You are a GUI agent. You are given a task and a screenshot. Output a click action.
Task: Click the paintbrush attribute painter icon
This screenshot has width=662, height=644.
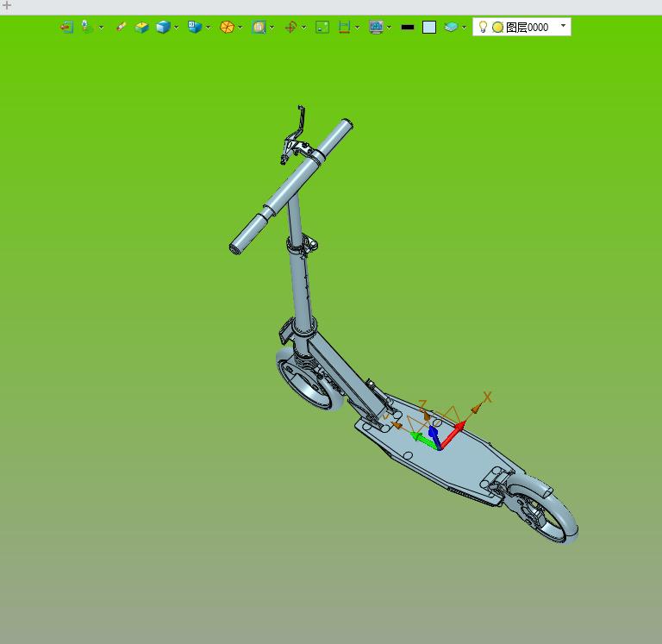click(x=121, y=27)
